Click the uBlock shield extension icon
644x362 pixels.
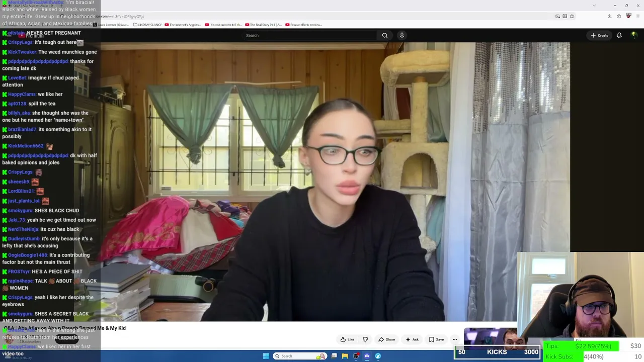coord(628,16)
